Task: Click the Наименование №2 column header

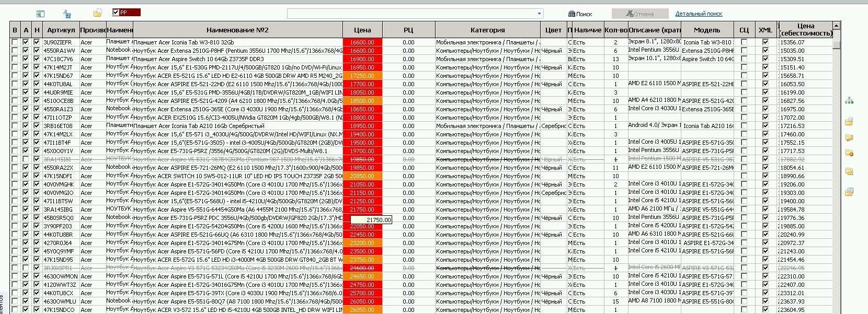Action: click(x=237, y=30)
